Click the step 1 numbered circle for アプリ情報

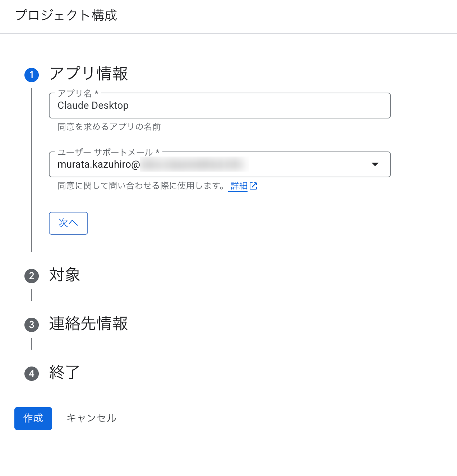tap(32, 75)
